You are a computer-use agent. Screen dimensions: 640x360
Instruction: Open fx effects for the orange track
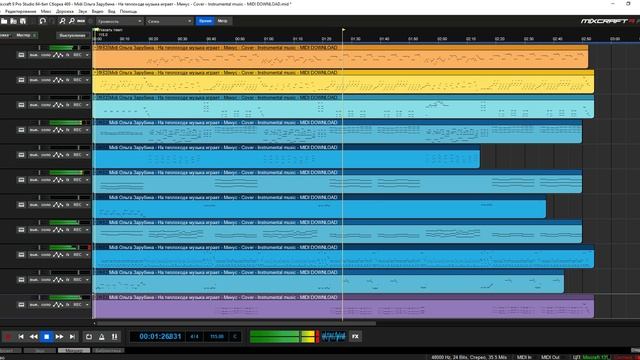[68, 55]
